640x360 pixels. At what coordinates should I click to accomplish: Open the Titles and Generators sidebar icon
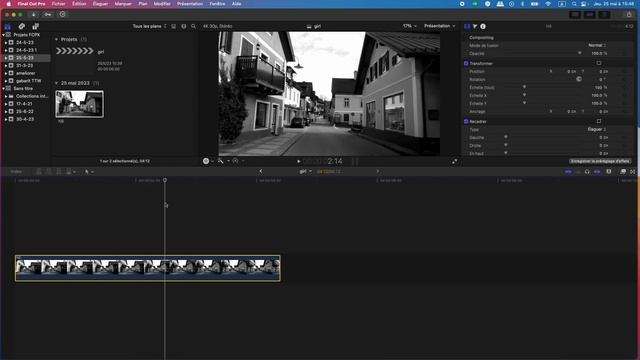click(36, 27)
